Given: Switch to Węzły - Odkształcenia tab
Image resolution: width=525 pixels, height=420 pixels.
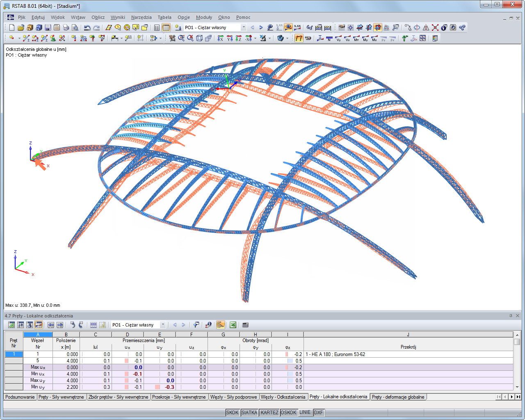Looking at the screenshot, I should click(x=283, y=397).
